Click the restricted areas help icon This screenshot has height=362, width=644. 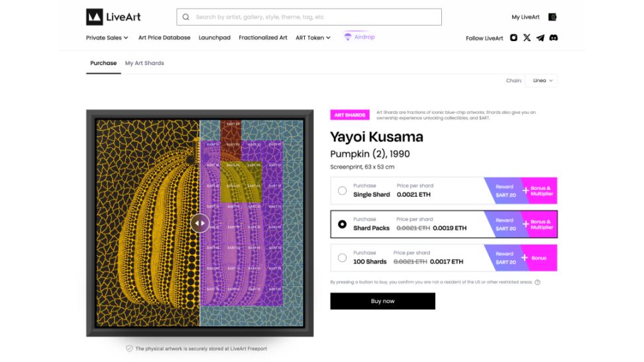click(x=537, y=283)
